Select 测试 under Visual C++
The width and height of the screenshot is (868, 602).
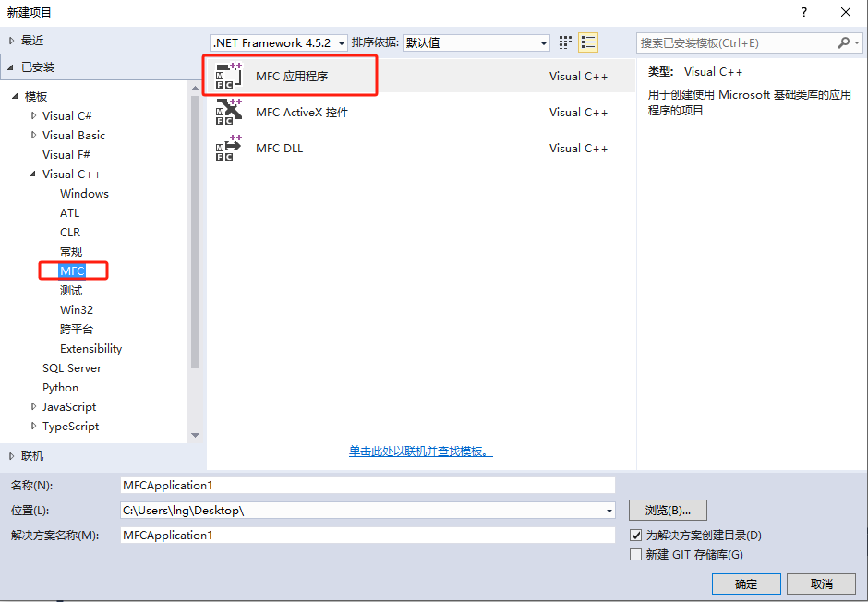point(71,290)
